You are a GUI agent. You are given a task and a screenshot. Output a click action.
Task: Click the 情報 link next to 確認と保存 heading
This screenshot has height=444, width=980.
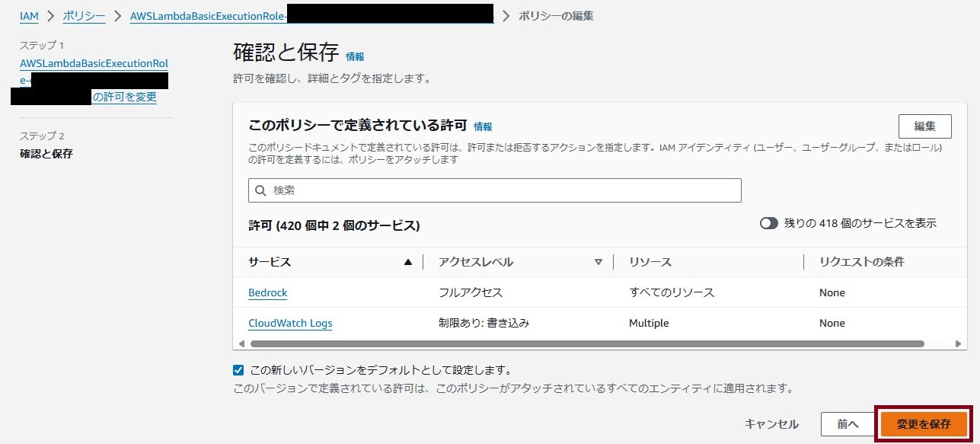pos(355,56)
